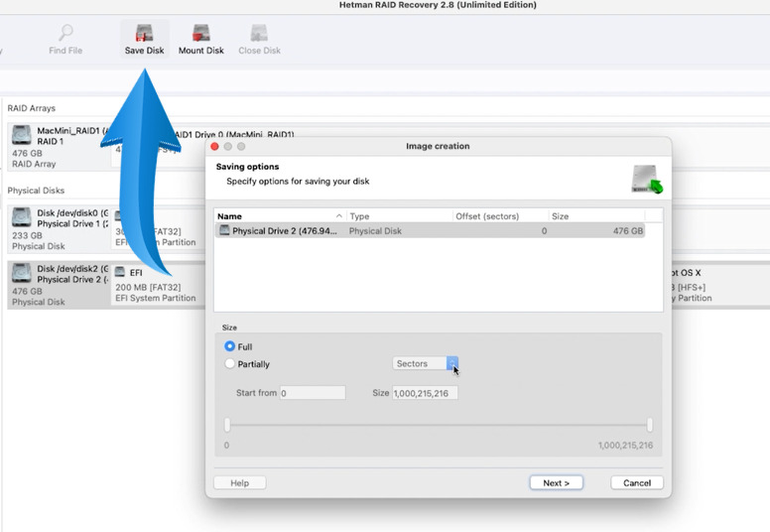Click the 'RAID Arrays' section label

[x=32, y=108]
